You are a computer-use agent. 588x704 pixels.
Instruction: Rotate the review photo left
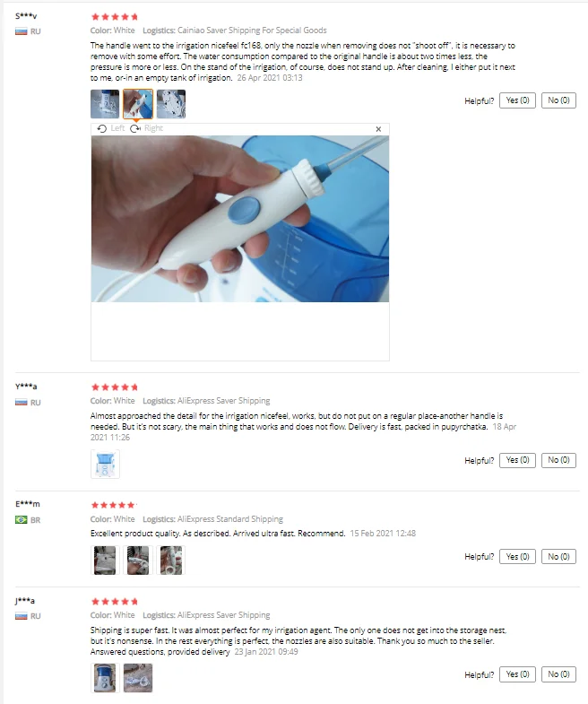(110, 128)
